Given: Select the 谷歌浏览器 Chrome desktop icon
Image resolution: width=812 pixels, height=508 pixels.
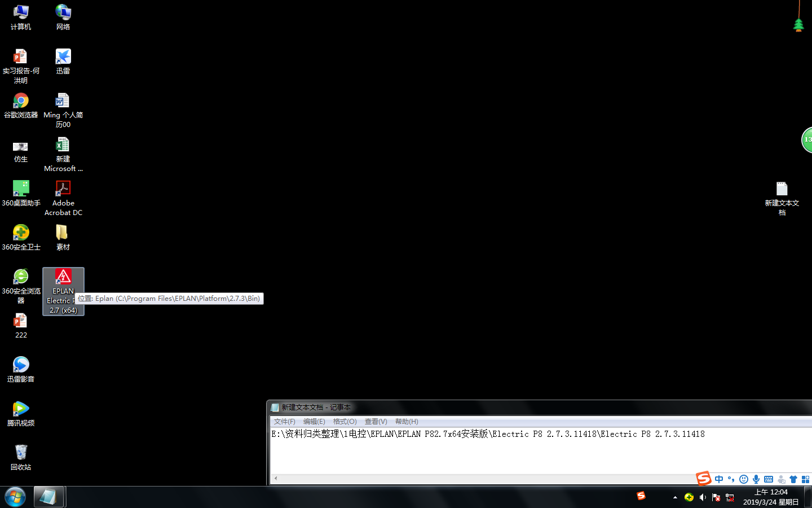Looking at the screenshot, I should coord(21,102).
